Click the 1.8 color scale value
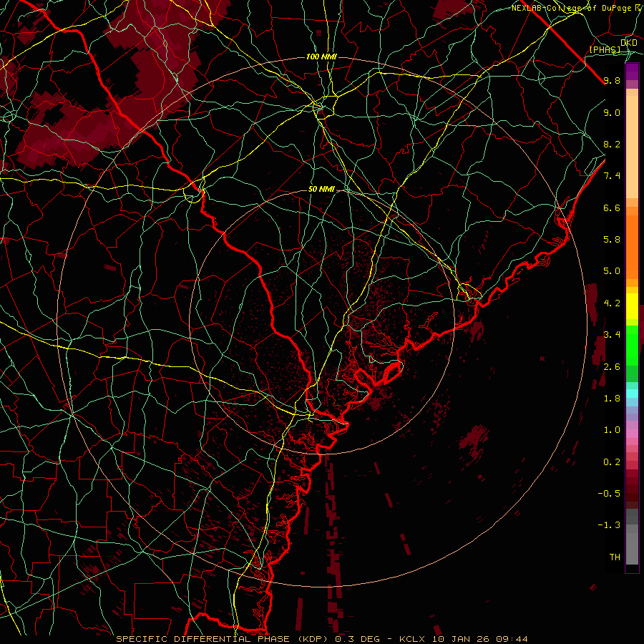The image size is (644, 644). click(x=612, y=399)
